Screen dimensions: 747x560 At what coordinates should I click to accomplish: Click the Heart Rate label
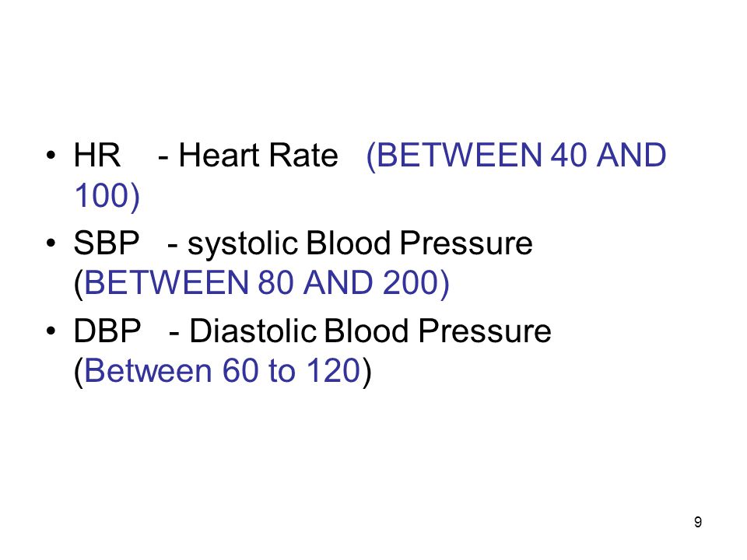coord(258,156)
